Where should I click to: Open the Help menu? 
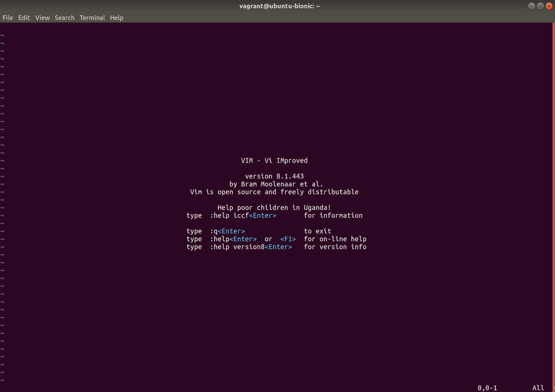(116, 18)
